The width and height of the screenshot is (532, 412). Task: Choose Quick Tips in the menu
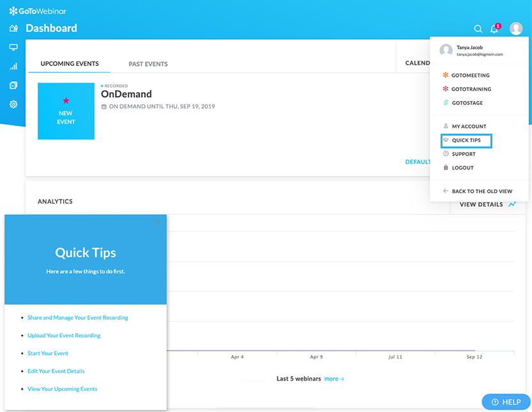pos(466,140)
